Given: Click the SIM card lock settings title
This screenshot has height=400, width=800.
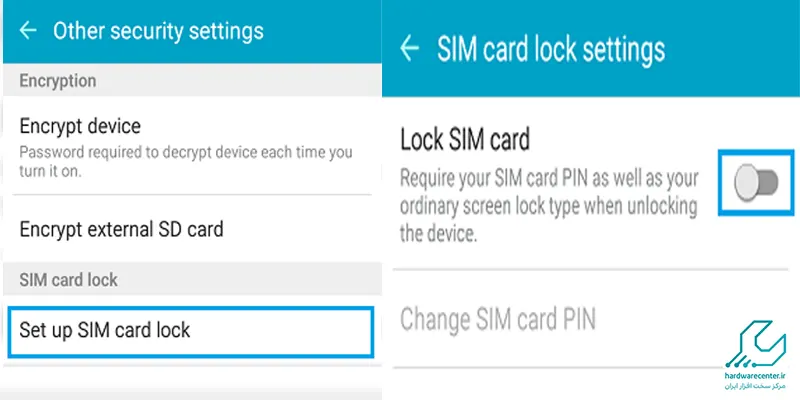Looking at the screenshot, I should click(x=550, y=49).
